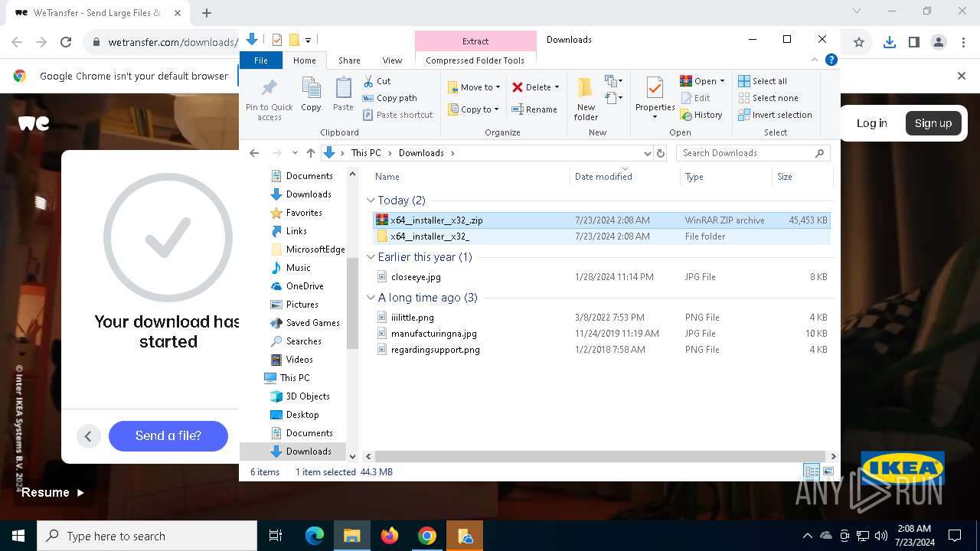Sort by Date modified column

[625, 177]
